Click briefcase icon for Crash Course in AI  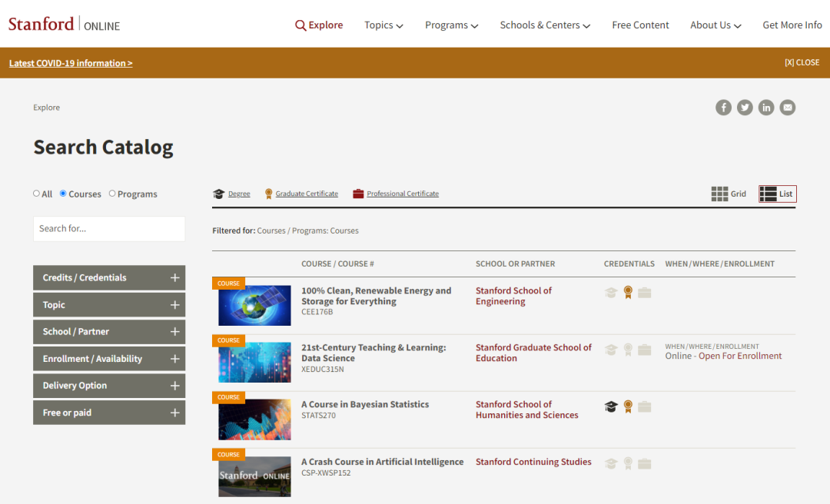pyautogui.click(x=644, y=464)
